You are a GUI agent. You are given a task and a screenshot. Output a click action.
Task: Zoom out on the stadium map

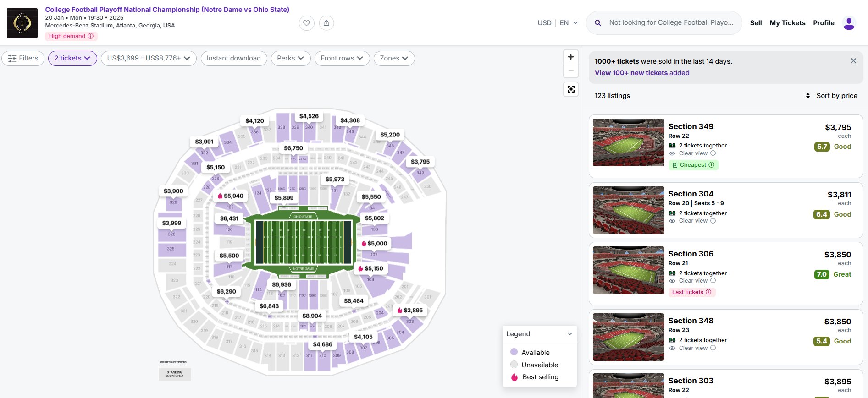571,71
